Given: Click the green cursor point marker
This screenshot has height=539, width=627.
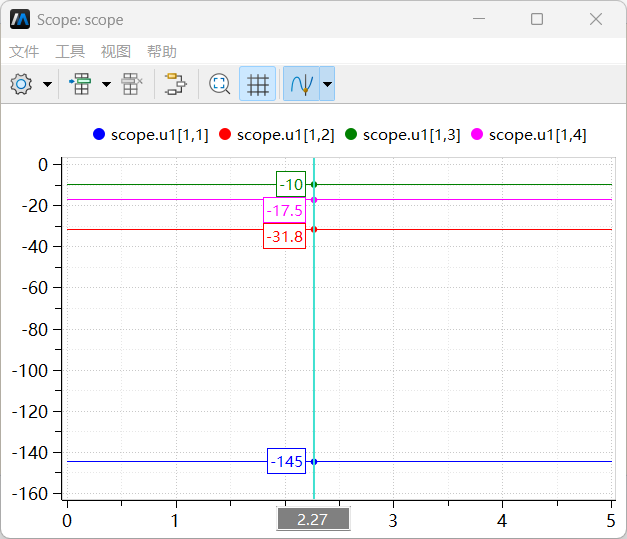Looking at the screenshot, I should [314, 185].
